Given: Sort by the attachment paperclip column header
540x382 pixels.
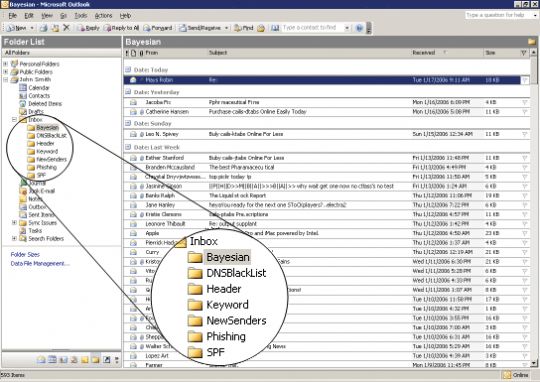Looking at the screenshot, I should pyautogui.click(x=141, y=53).
